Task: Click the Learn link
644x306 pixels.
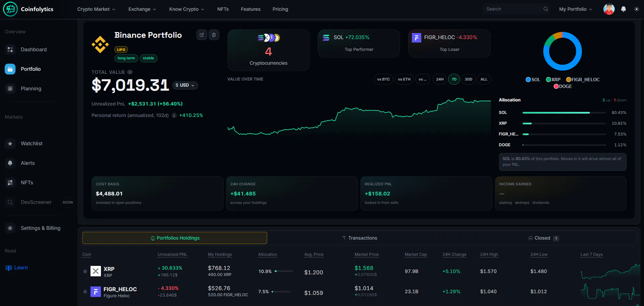Action: coord(21,268)
